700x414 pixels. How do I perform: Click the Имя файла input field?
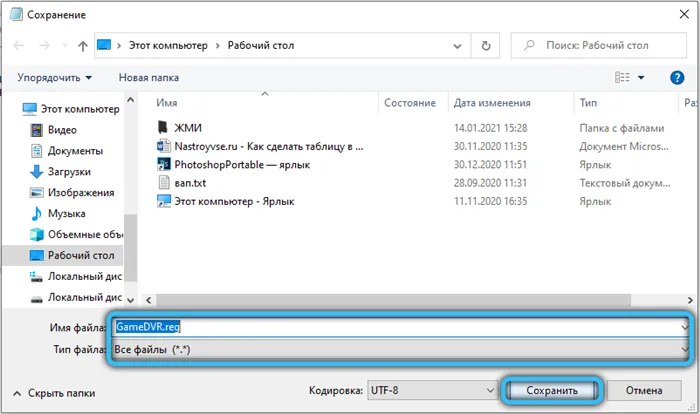click(400, 326)
